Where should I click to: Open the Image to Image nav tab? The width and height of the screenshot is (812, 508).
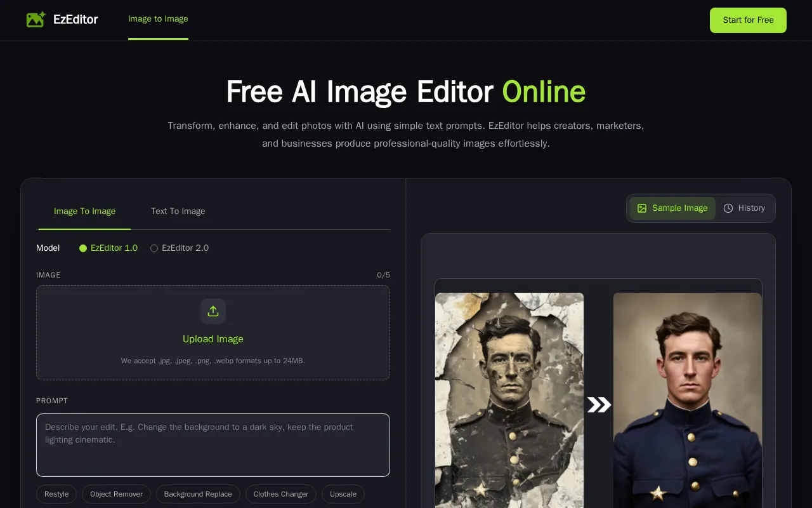pos(158,19)
